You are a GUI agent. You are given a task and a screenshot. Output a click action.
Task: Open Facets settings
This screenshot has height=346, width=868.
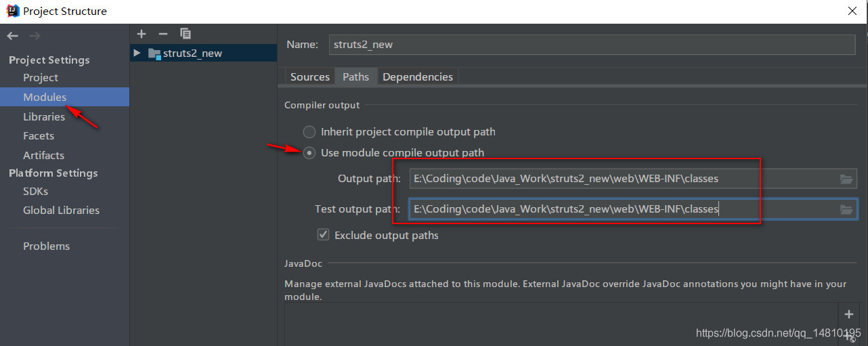click(39, 135)
